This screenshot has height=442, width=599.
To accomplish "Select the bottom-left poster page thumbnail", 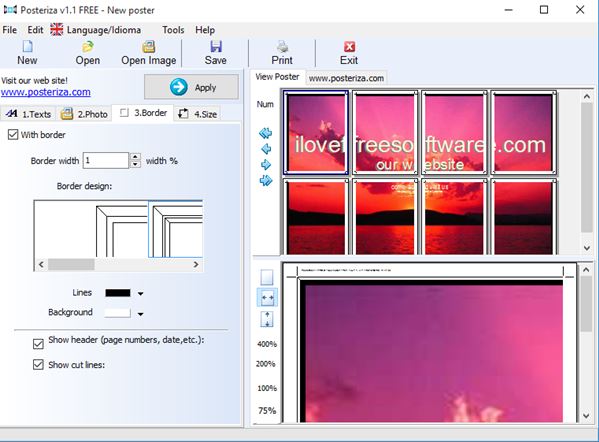I will (316, 216).
